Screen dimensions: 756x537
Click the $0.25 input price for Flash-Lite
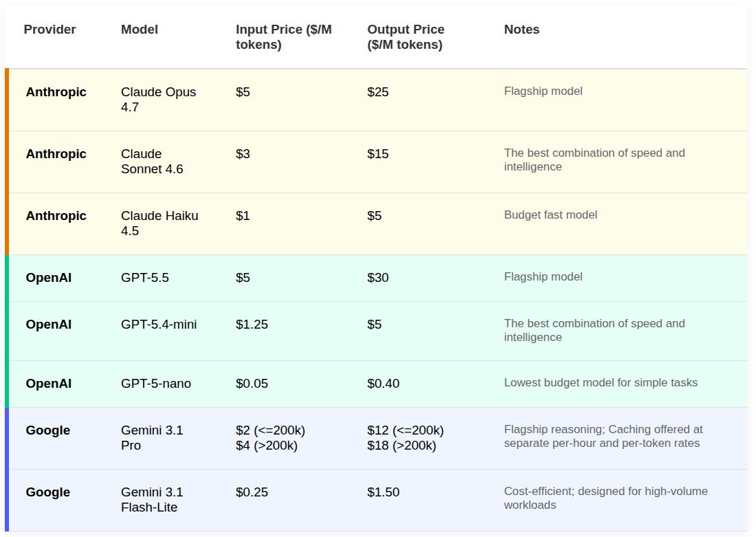[252, 492]
